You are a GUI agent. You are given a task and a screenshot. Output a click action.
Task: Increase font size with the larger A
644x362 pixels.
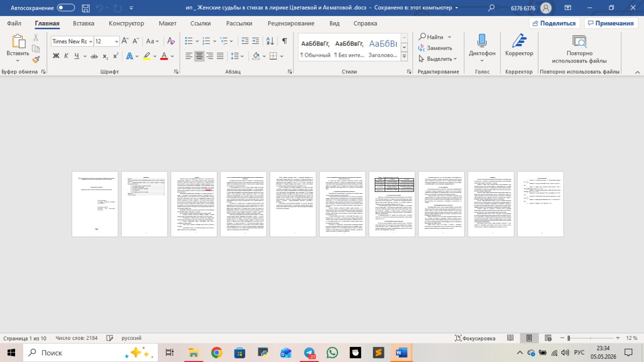126,41
